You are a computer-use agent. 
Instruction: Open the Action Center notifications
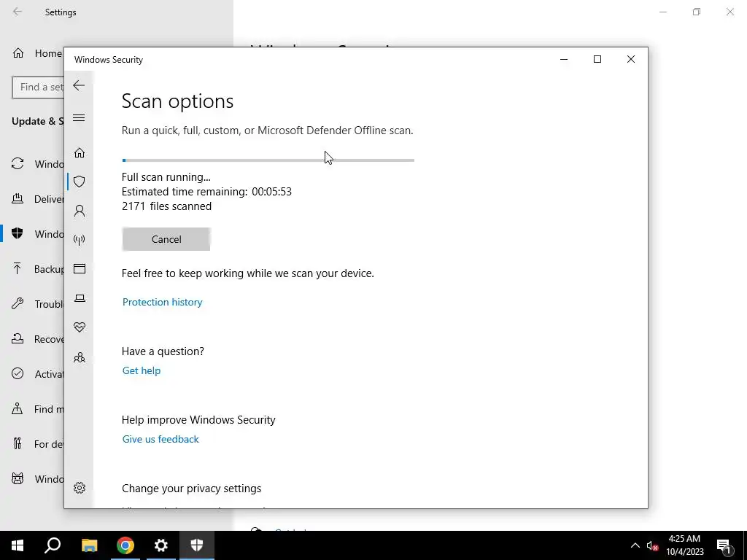point(724,545)
